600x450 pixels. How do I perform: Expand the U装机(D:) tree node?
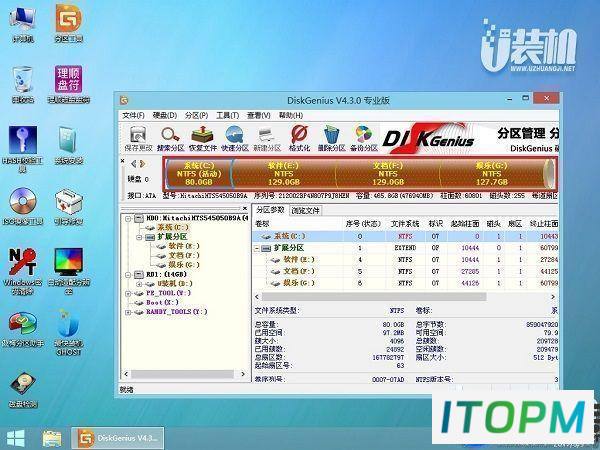tap(140, 284)
